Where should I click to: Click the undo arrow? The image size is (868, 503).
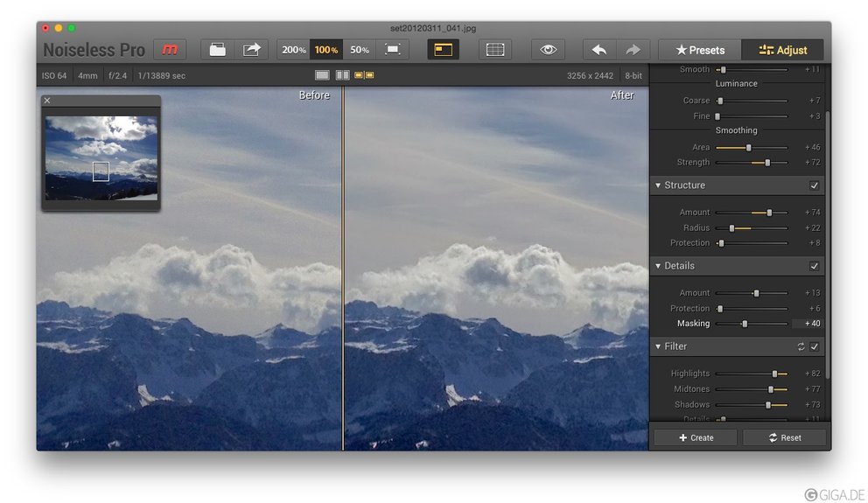pyautogui.click(x=599, y=50)
